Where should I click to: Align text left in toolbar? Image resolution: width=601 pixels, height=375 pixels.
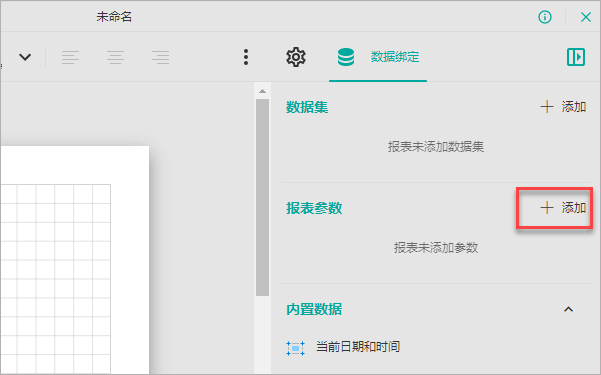tap(70, 57)
